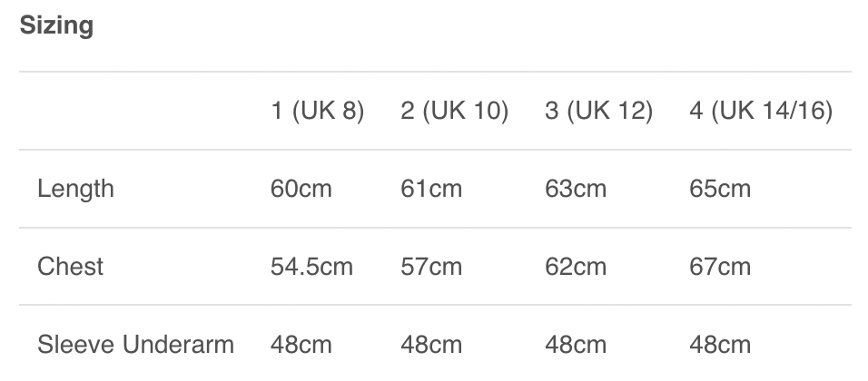Image resolution: width=868 pixels, height=381 pixels.
Task: Click 48cm sleeve value for size 3
Action: tap(575, 345)
